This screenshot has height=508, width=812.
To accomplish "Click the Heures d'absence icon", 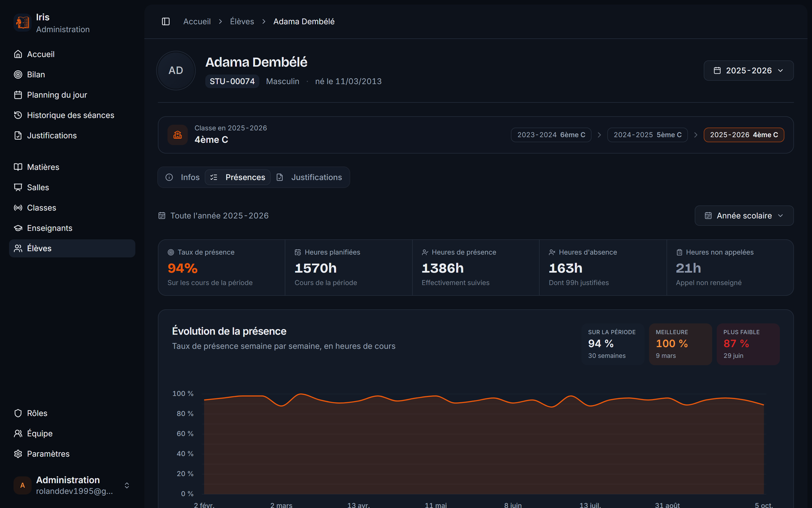I will point(552,252).
